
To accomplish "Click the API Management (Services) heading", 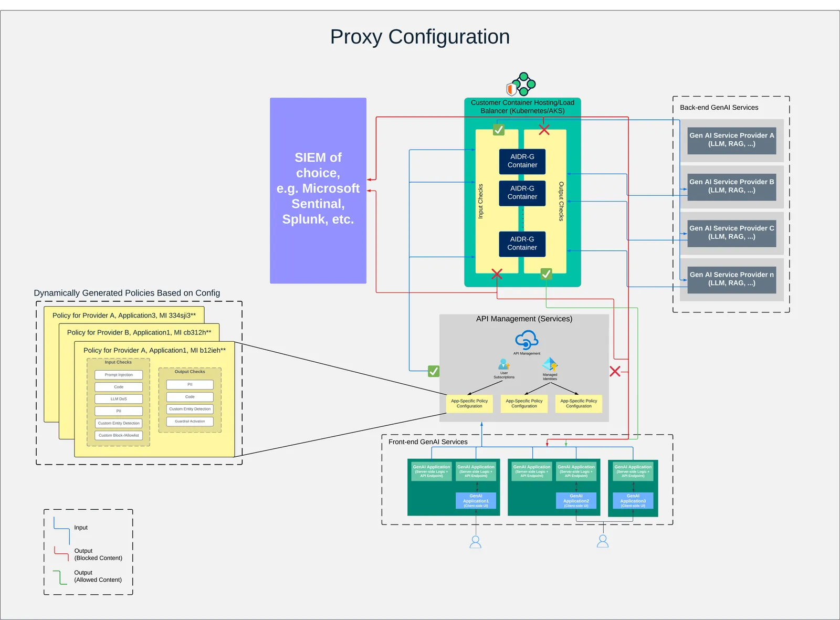I will pos(524,319).
